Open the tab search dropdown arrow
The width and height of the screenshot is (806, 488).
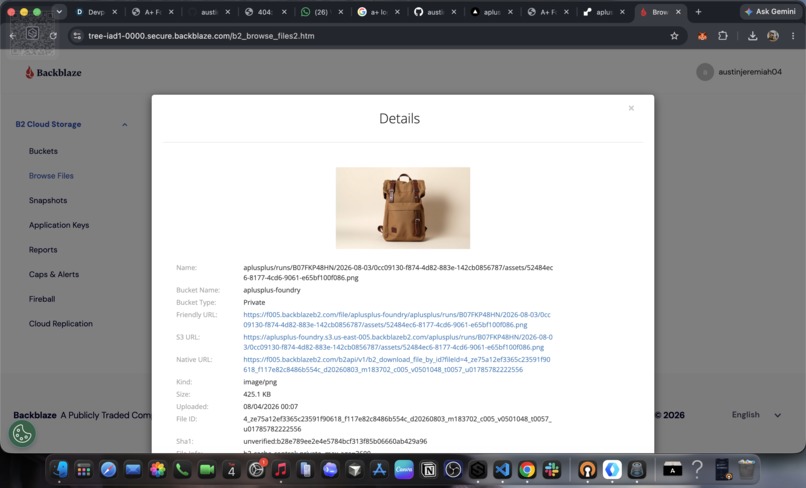59,12
